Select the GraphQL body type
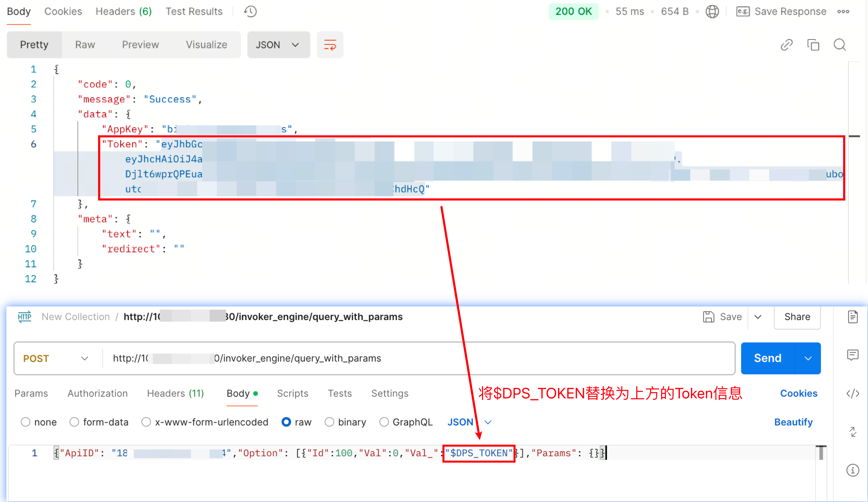Image resolution: width=868 pixels, height=502 pixels. (384, 422)
